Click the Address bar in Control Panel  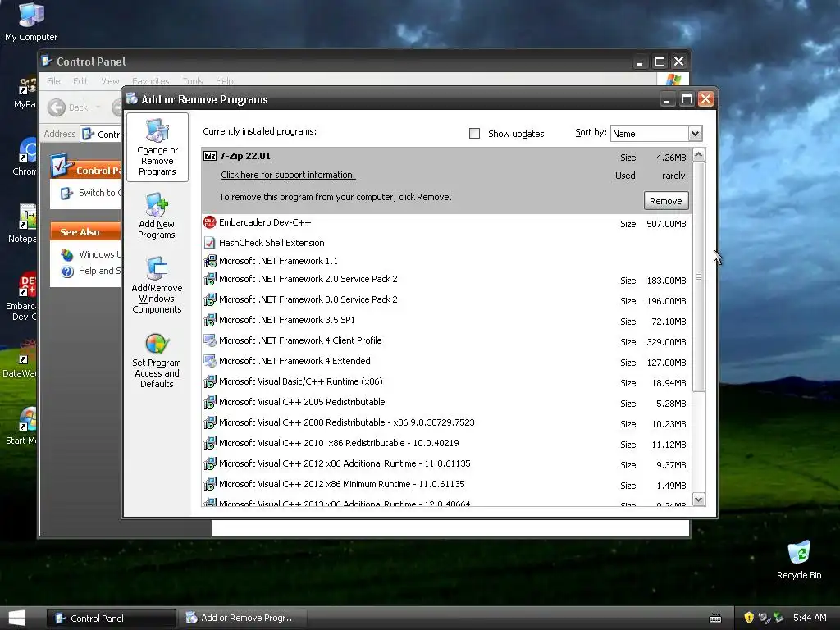tap(102, 134)
